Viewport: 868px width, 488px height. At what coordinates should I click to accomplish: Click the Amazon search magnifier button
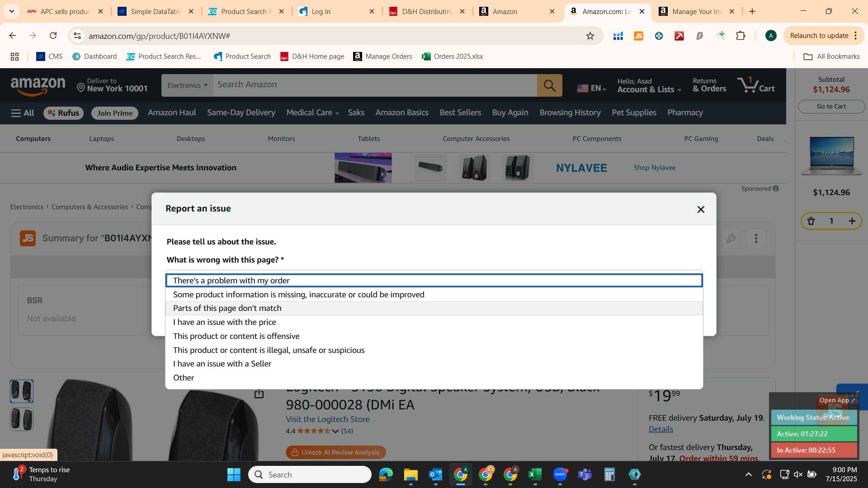[549, 85]
